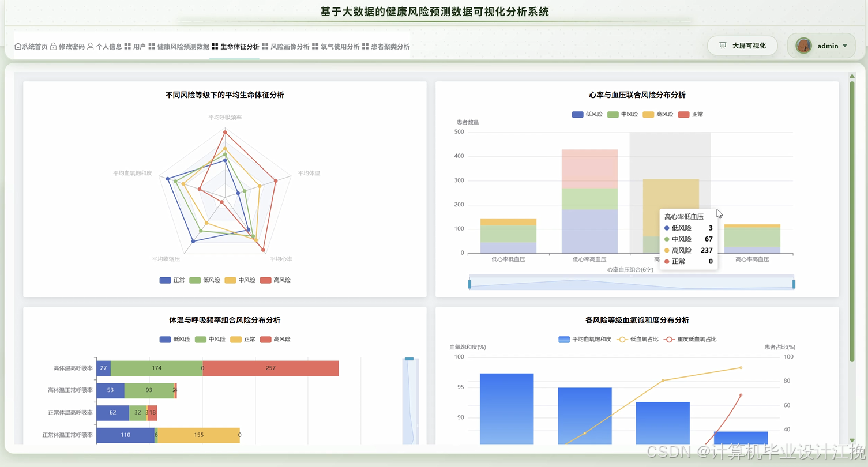
Task: Toggle 高风险 legend in 体温与呼吸频率 chart
Action: (x=276, y=339)
